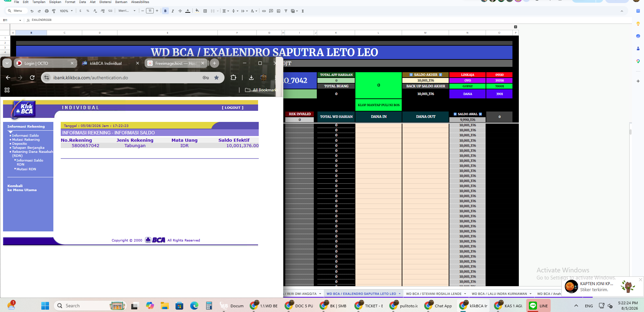
Task: Open the zoom 100% dropdown
Action: click(x=66, y=11)
